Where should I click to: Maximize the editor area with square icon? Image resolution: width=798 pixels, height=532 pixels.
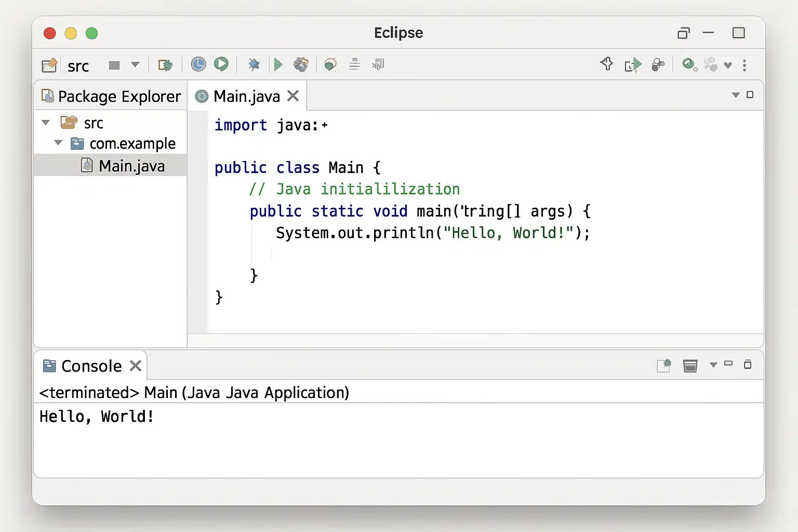[x=750, y=95]
